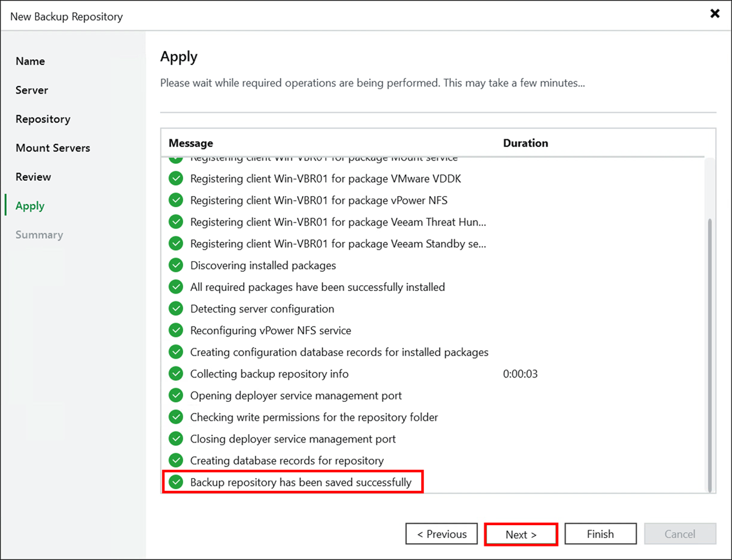This screenshot has height=560, width=732.
Task: Click the green checkmark beside 'Registering client Win-VBR01 for package VMware VDDK'
Action: click(175, 179)
